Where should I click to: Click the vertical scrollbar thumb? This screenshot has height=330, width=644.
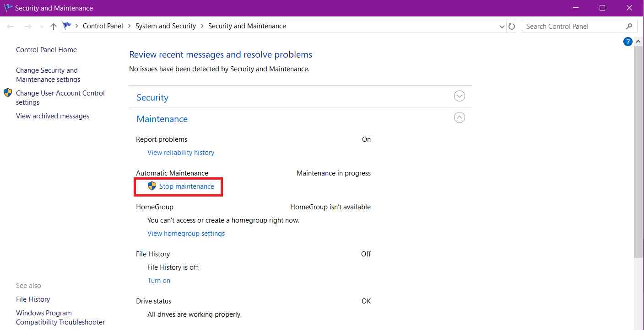pyautogui.click(x=639, y=151)
